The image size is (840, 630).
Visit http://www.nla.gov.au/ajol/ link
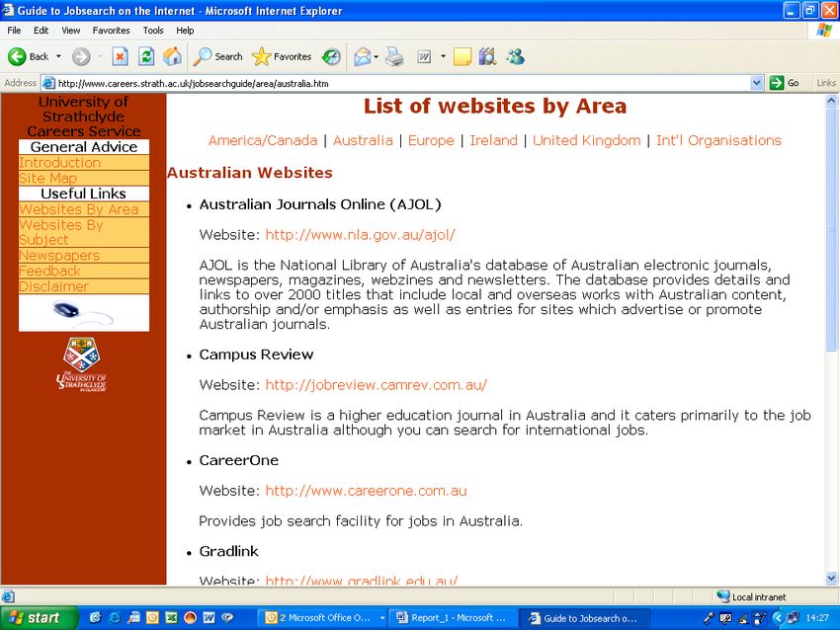(x=360, y=235)
